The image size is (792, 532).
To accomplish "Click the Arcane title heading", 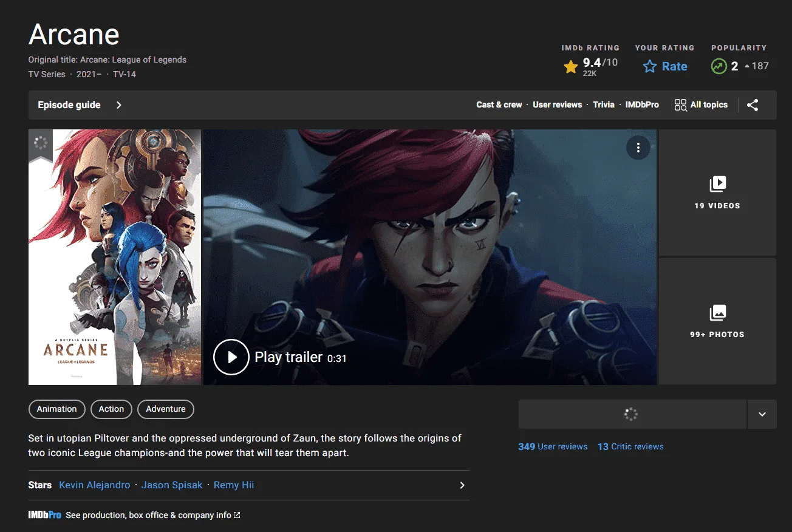I will (x=74, y=35).
